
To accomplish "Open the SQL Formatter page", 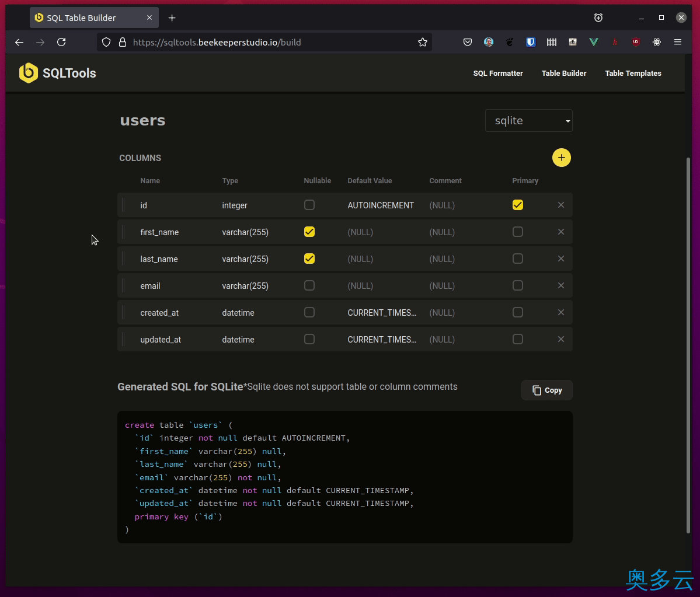I will point(498,73).
